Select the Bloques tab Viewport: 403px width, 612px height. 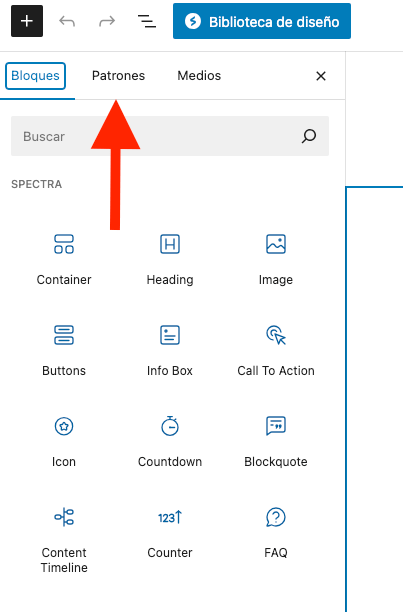click(36, 76)
